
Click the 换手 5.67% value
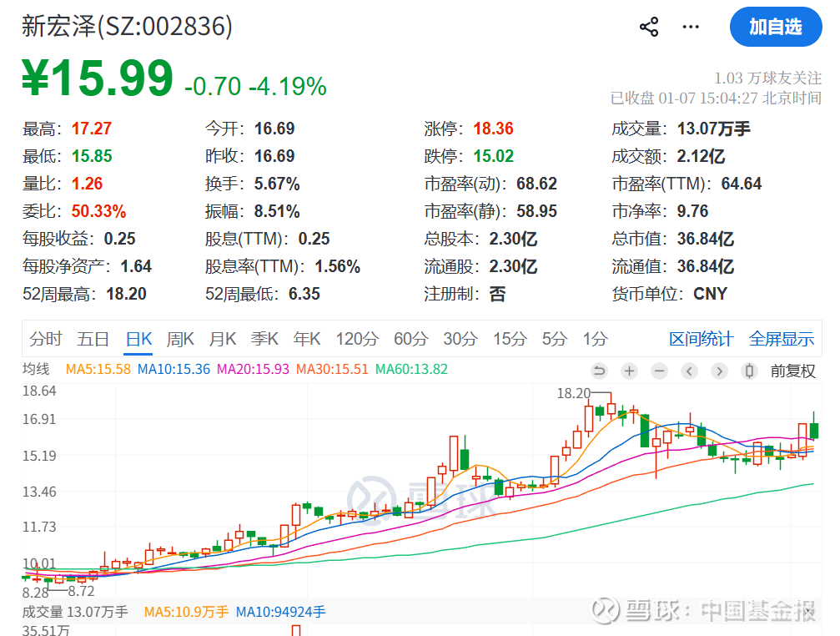277,184
